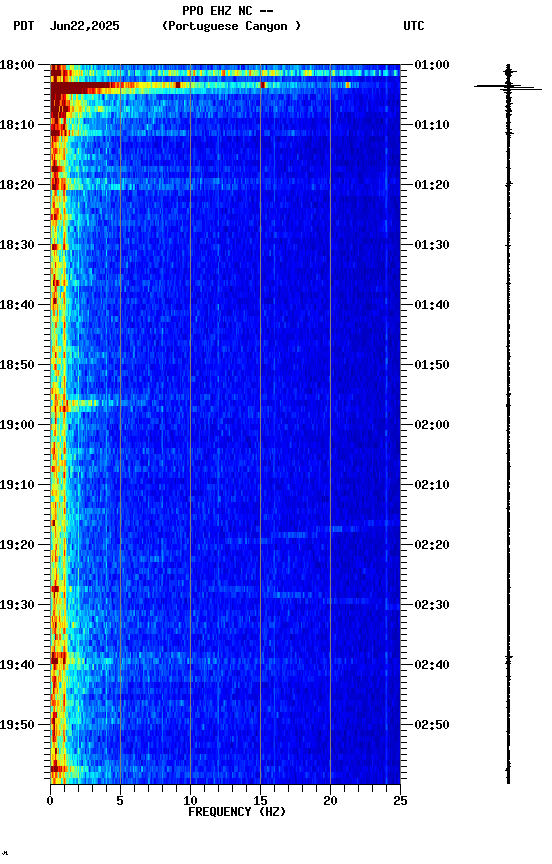Click the '19:40' PDT time label
552x864 pixels.
[x=17, y=665]
